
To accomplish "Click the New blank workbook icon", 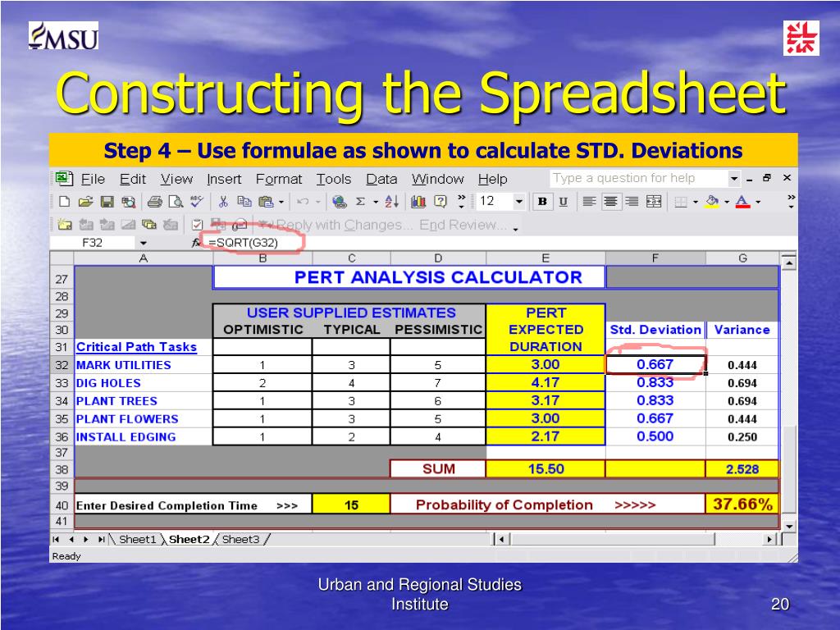I will pyautogui.click(x=64, y=202).
